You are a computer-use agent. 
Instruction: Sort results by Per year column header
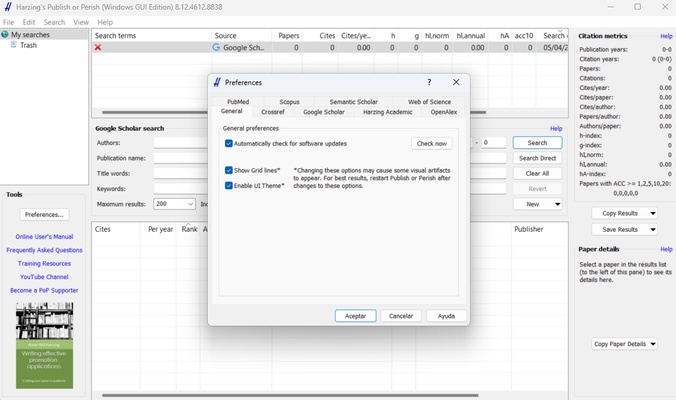158,229
